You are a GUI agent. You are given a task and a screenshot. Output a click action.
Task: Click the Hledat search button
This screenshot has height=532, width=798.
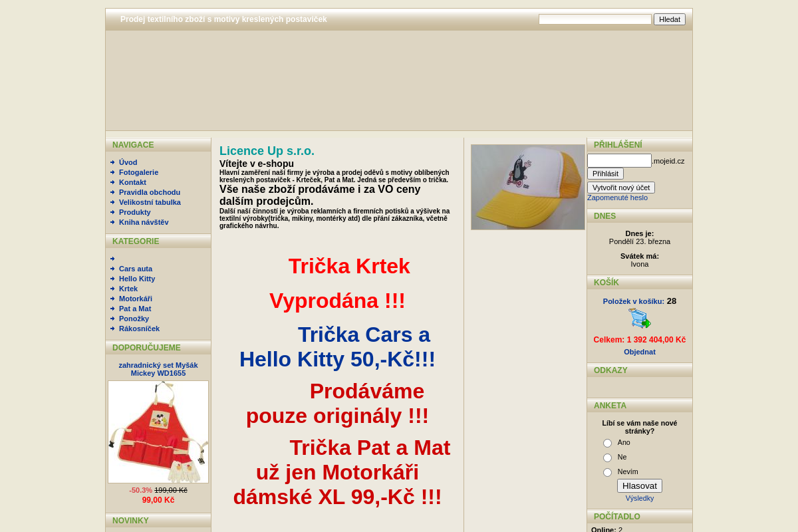[x=670, y=19]
